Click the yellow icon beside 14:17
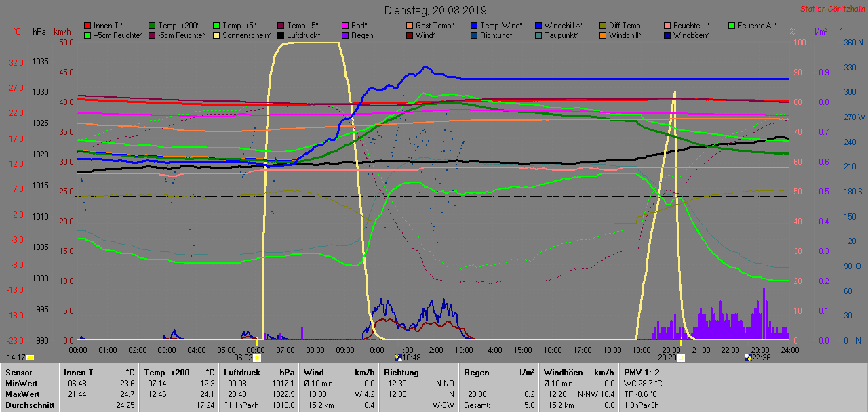Image resolution: width=868 pixels, height=412 pixels. 30,357
